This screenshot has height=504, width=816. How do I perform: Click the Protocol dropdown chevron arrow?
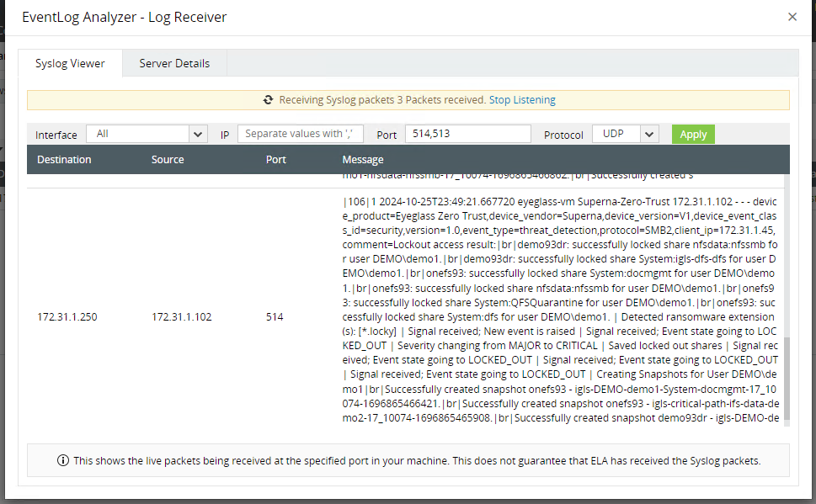(648, 134)
